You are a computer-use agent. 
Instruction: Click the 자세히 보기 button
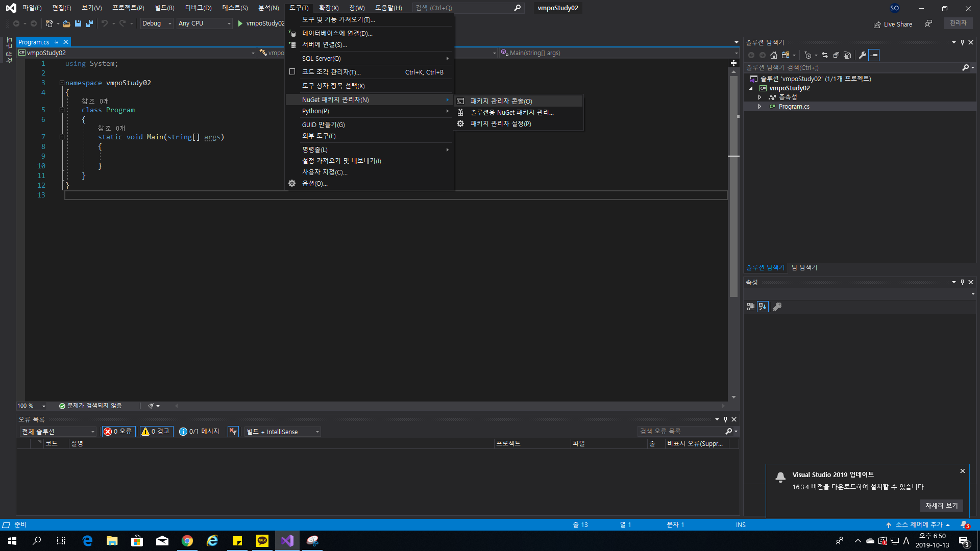(x=941, y=506)
